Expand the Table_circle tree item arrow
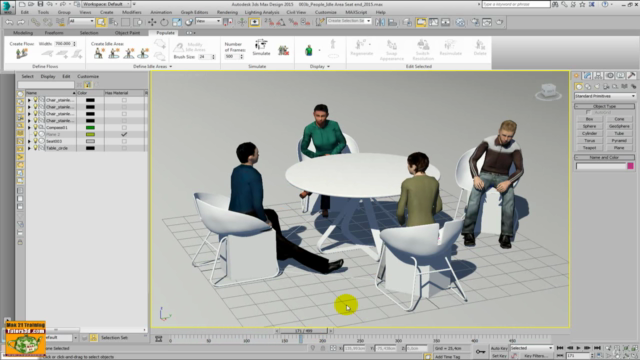 click(29, 148)
